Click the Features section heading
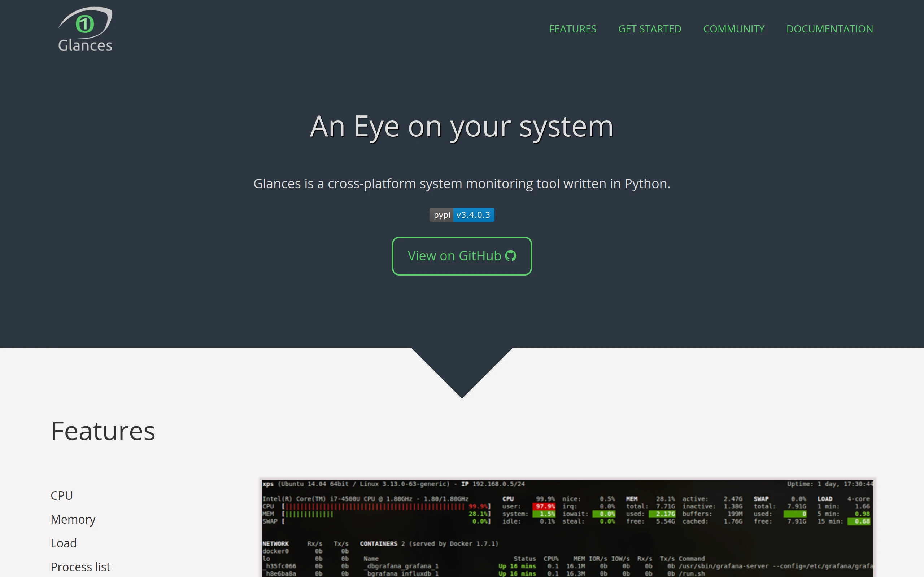The image size is (924, 577). coord(103,431)
